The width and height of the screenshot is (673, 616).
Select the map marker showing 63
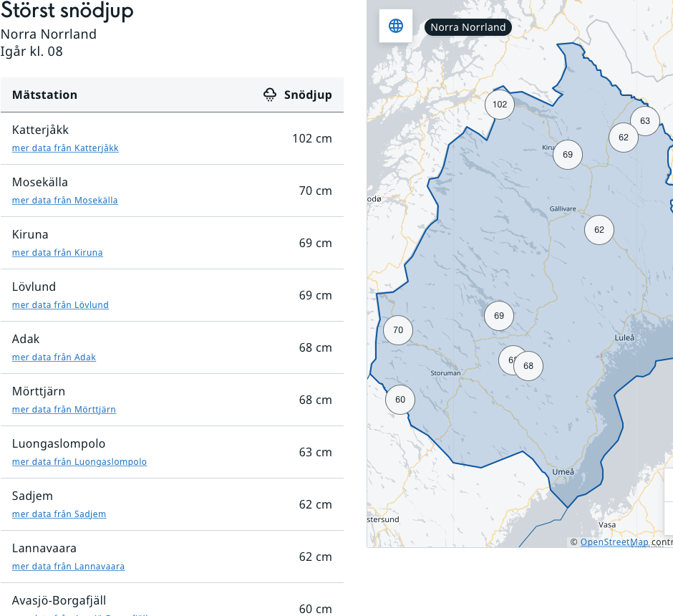tap(645, 121)
